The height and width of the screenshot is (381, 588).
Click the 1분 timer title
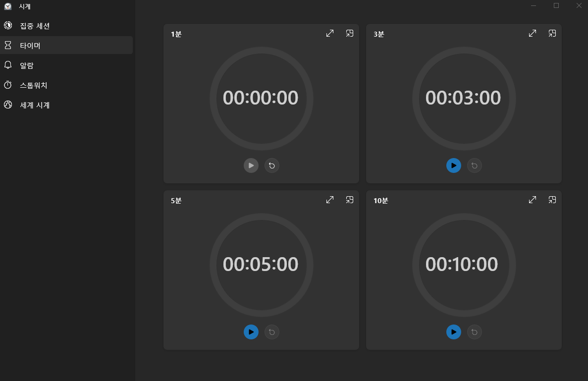[176, 34]
